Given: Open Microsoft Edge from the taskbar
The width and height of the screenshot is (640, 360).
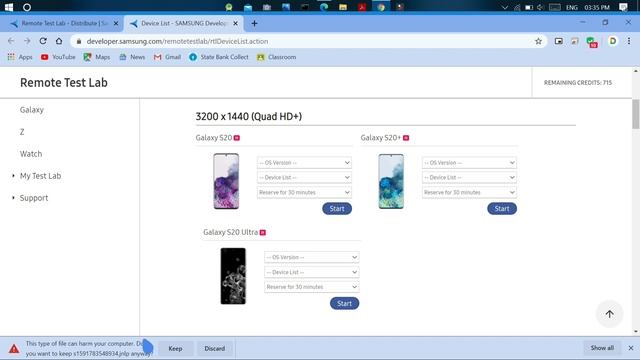Looking at the screenshot, I should (324, 7).
